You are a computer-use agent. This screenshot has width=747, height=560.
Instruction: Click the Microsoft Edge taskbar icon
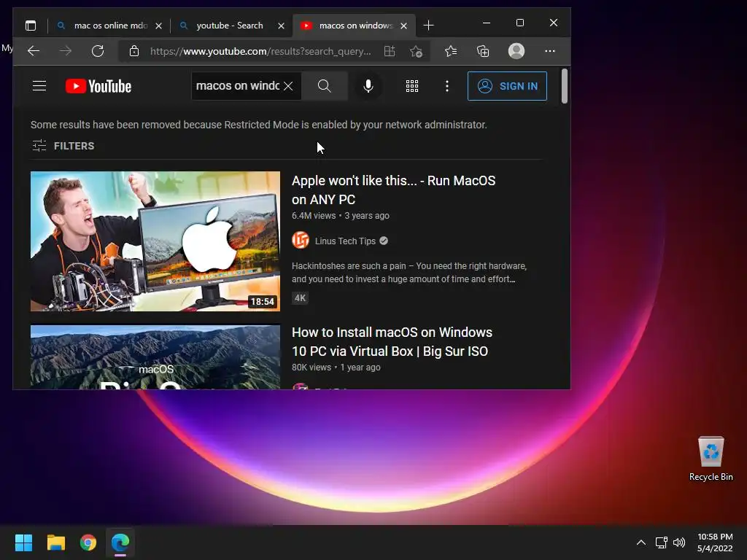coord(120,542)
